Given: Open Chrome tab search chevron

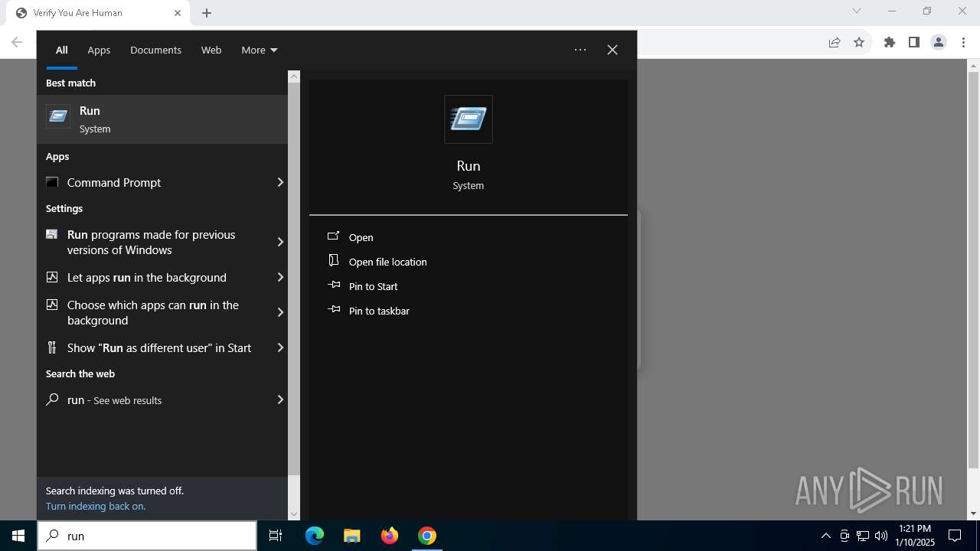Looking at the screenshot, I should pos(857,11).
